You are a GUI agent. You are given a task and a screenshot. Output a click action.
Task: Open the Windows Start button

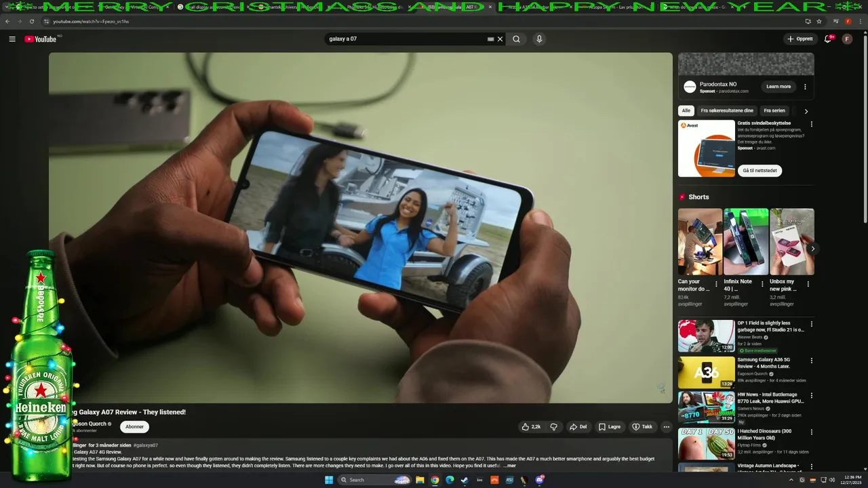(329, 480)
